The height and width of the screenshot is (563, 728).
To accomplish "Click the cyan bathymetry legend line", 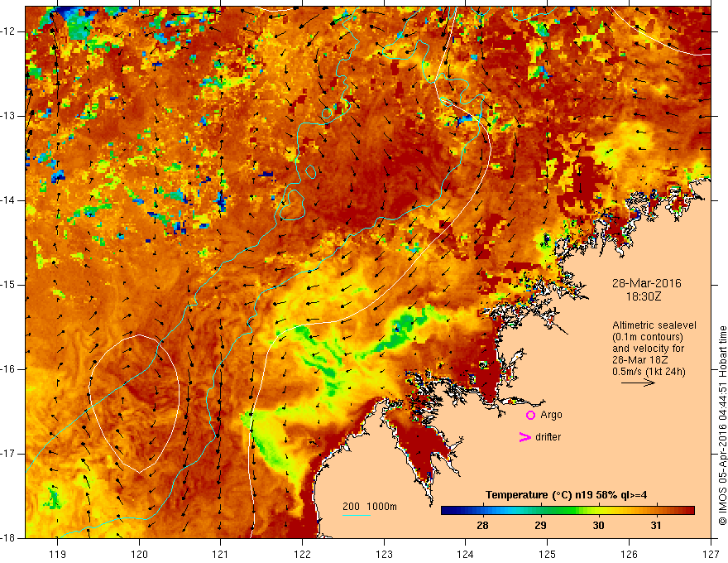I will (356, 515).
